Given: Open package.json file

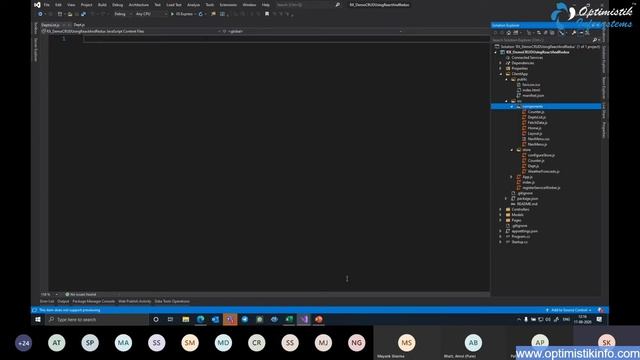Looking at the screenshot, I should point(527,198).
